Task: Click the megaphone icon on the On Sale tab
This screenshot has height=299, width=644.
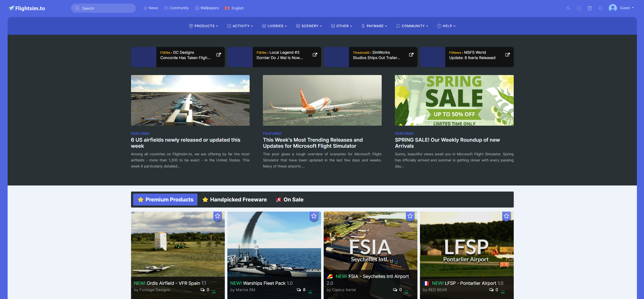Action: coord(279,200)
